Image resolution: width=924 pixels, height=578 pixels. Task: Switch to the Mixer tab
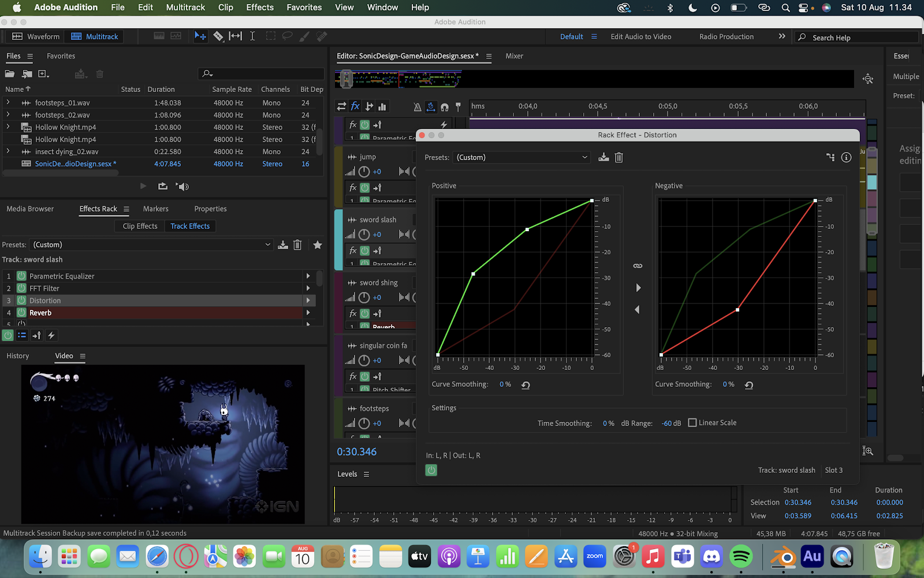[x=514, y=56]
